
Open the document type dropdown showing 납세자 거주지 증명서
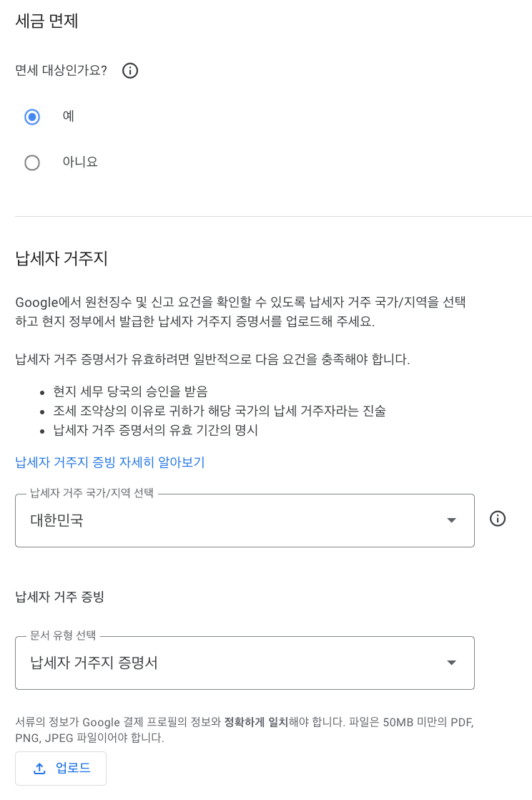click(245, 663)
